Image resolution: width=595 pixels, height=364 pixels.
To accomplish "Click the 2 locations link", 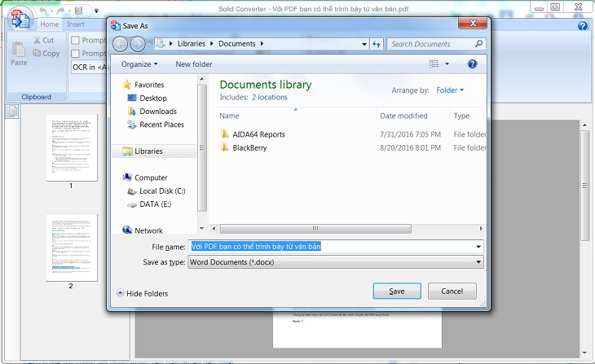I will click(270, 97).
